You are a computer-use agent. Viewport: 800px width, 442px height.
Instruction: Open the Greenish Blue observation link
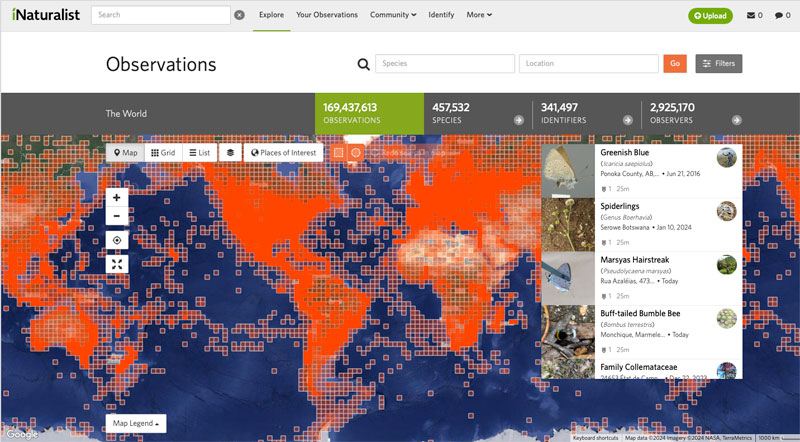(624, 153)
